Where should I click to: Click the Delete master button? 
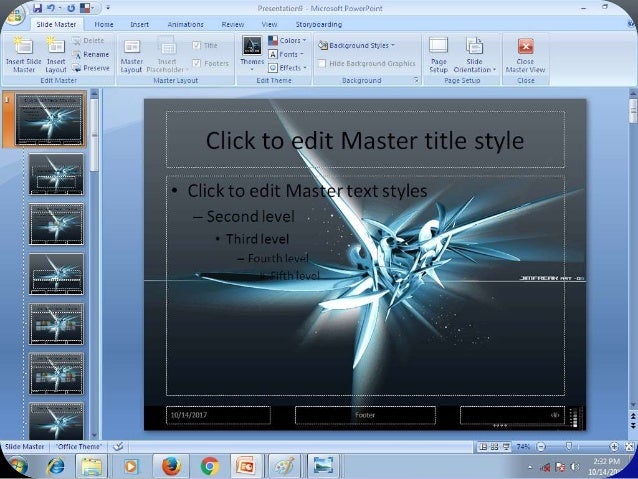pyautogui.click(x=89, y=40)
